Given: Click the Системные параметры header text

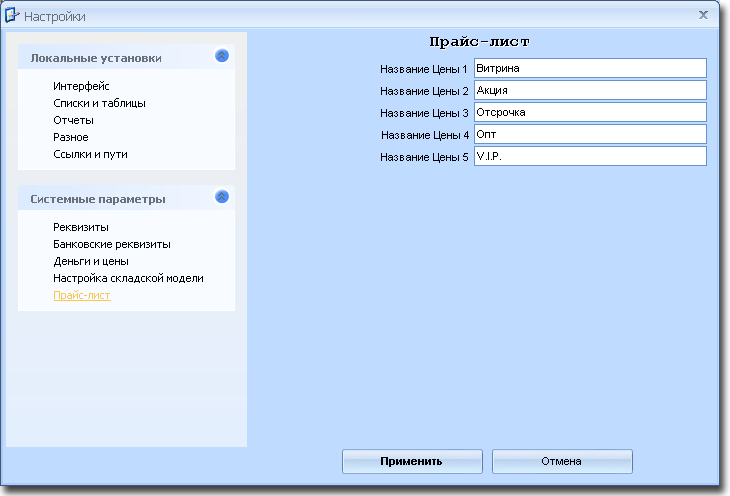Looking at the screenshot, I should [98, 199].
